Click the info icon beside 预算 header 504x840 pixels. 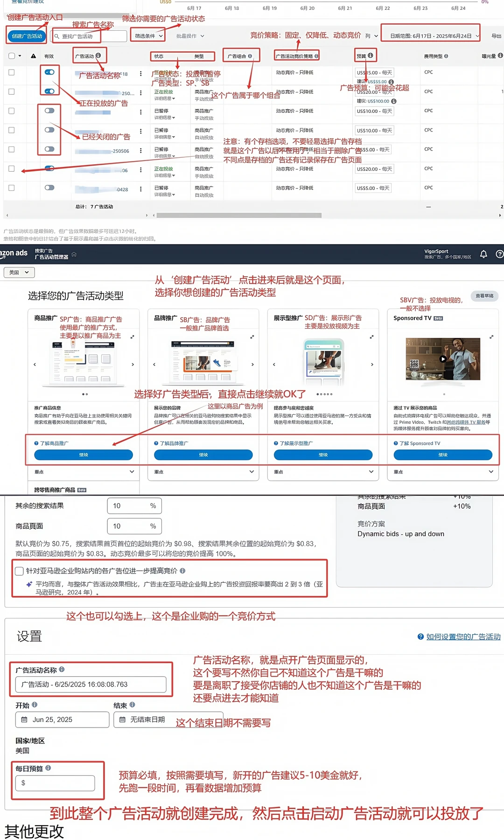coord(370,56)
